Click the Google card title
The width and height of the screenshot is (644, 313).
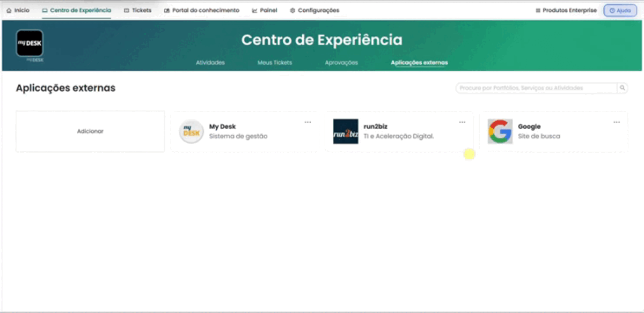pos(529,126)
